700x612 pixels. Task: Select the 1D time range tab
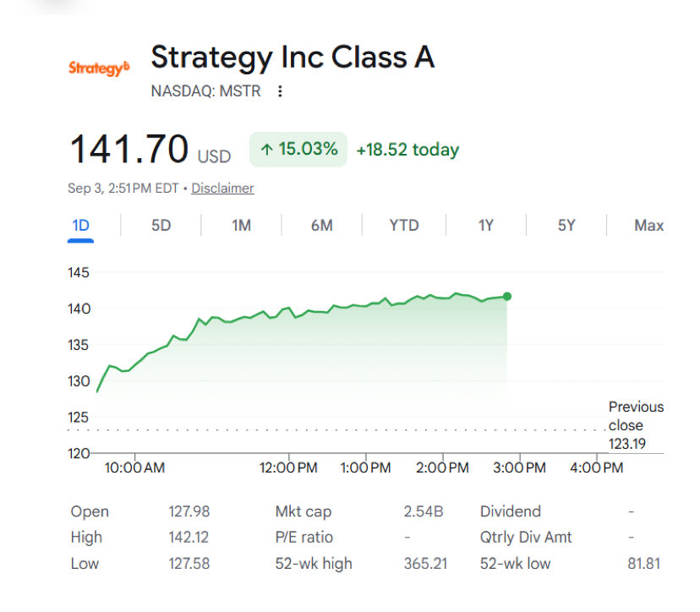click(81, 226)
